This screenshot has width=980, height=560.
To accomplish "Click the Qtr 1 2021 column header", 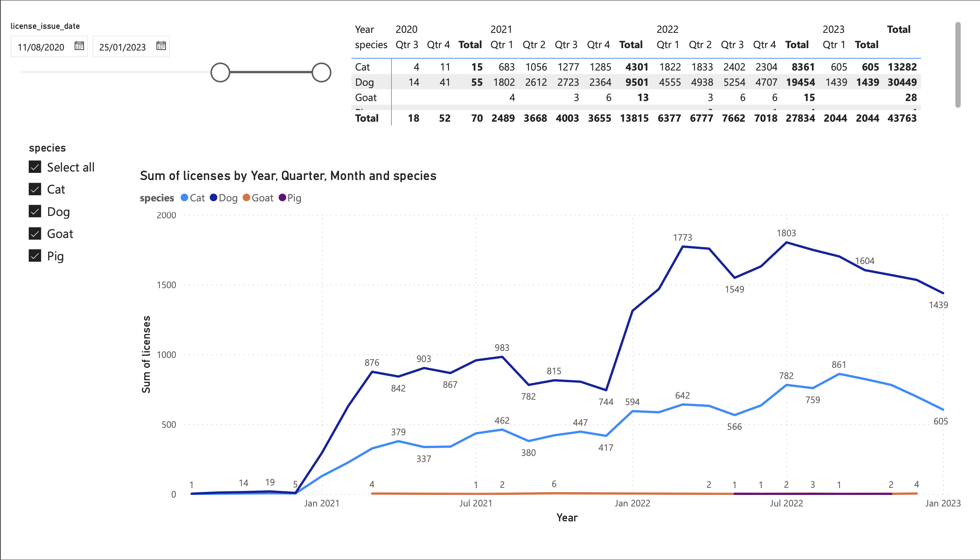I will click(x=502, y=44).
